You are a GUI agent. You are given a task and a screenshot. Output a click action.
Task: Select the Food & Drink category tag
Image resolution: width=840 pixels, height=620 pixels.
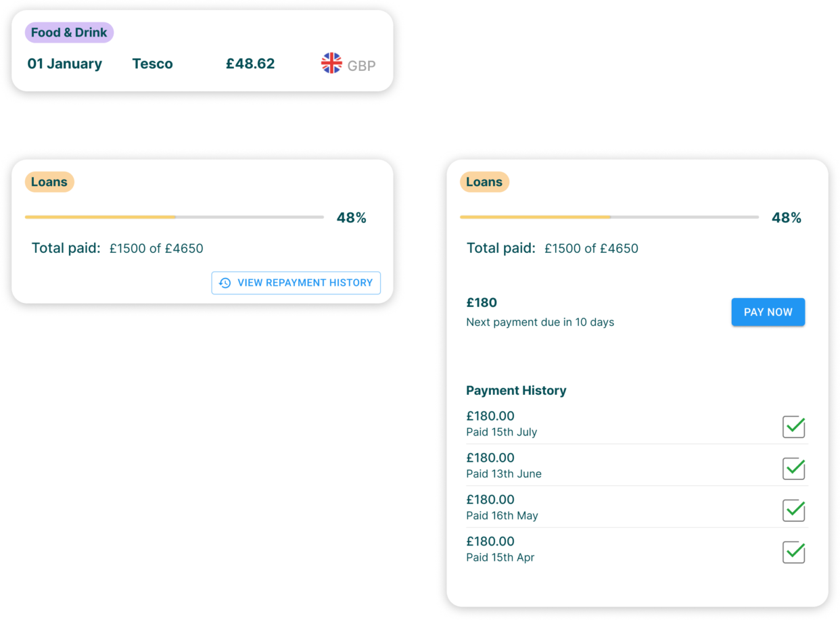69,32
